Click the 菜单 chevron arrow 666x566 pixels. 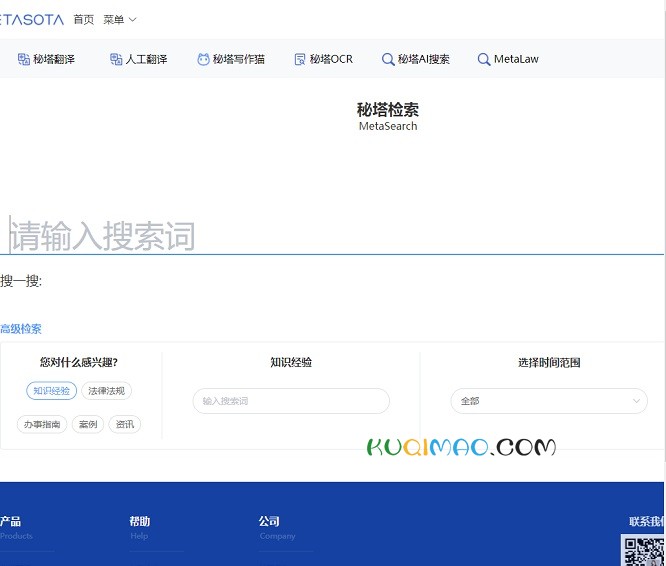click(133, 20)
